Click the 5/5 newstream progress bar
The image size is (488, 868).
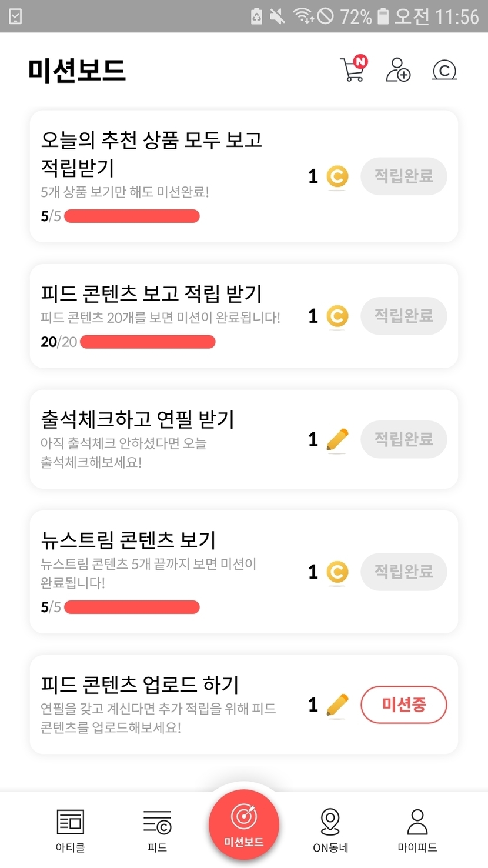(x=132, y=607)
